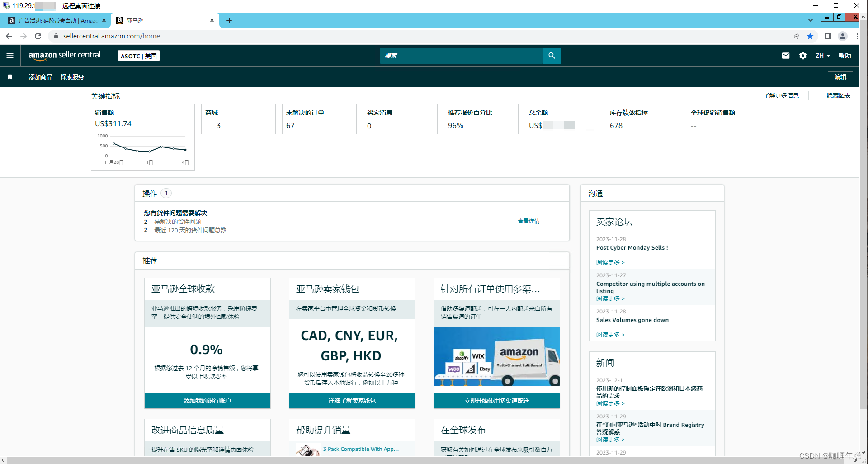Open the 总余额 balance card
The width and height of the screenshot is (868, 464).
[562, 119]
